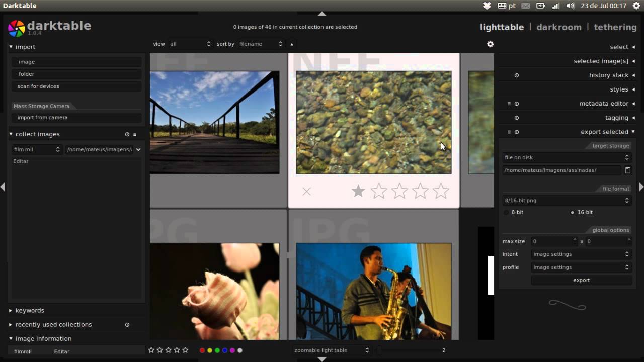
Task: Reset recently used collections panel
Action: [127, 325]
